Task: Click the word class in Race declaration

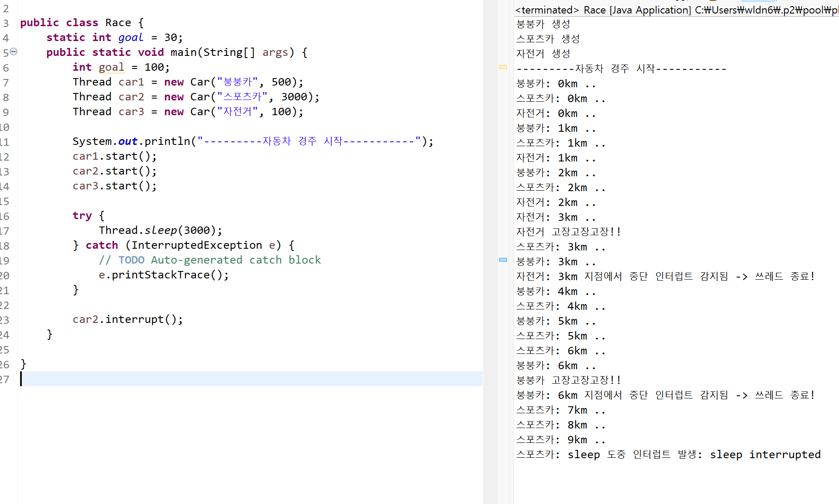Action: click(82, 23)
